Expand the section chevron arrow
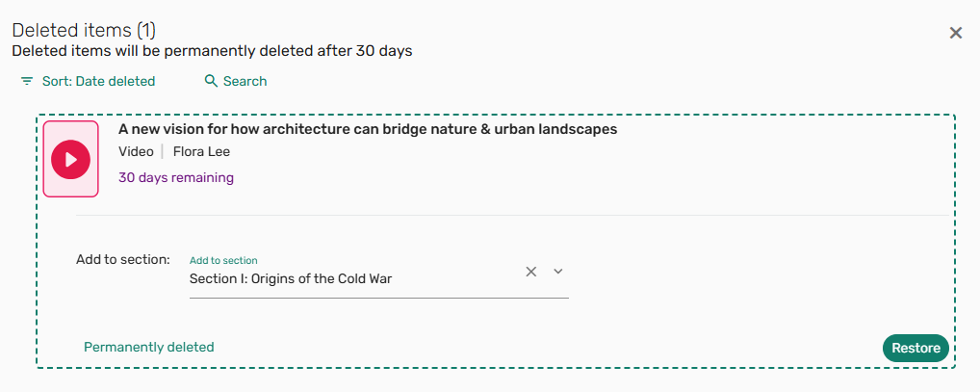Image resolution: width=980 pixels, height=392 pixels. point(557,272)
